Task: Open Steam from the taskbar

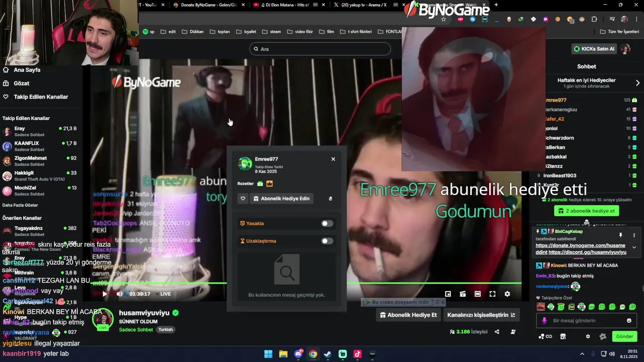Action: [x=328, y=354]
